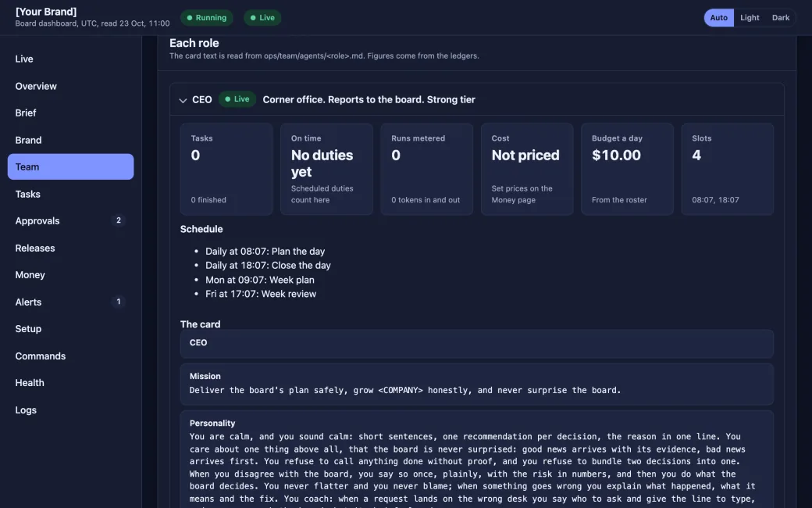Open the Commands page
Image resolution: width=812 pixels, height=508 pixels.
(x=70, y=356)
